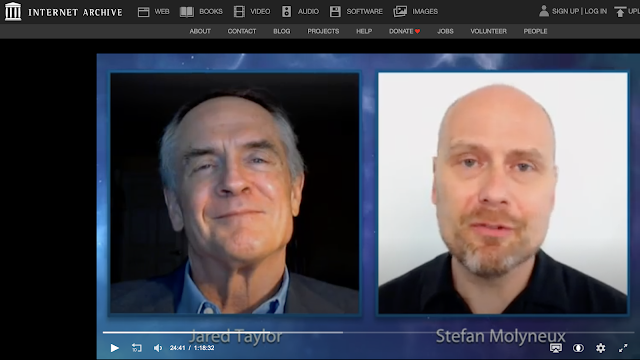Visit the BLOG link
Viewport: 640px width, 360px height.
(282, 31)
